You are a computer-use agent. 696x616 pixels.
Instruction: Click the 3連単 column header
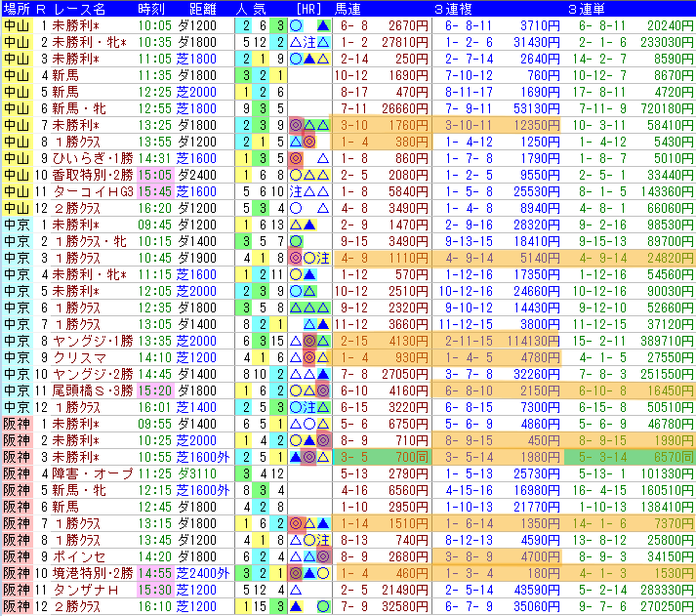(586, 9)
